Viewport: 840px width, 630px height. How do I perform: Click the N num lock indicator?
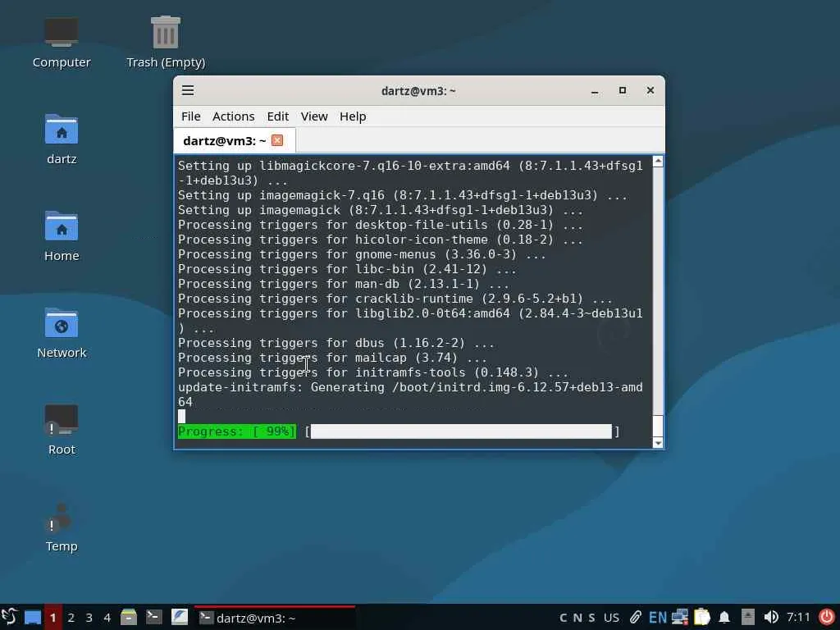click(x=577, y=618)
